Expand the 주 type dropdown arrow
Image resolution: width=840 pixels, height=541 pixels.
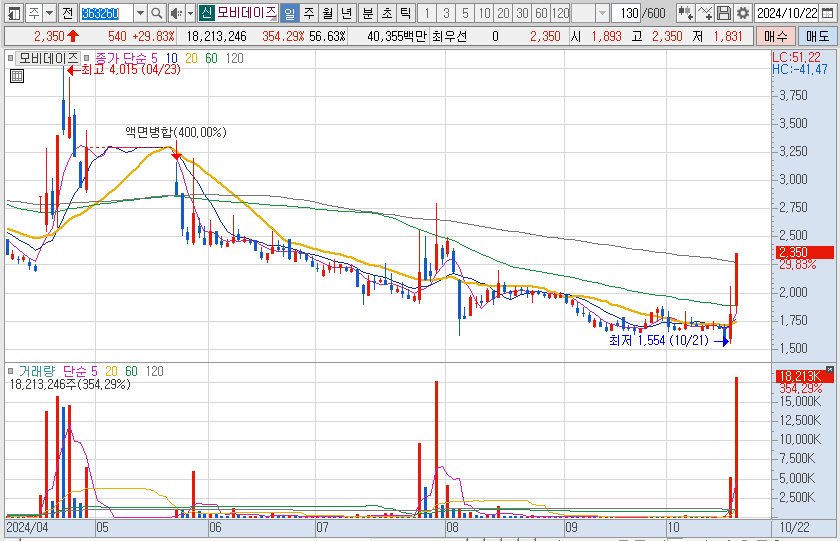pos(49,13)
